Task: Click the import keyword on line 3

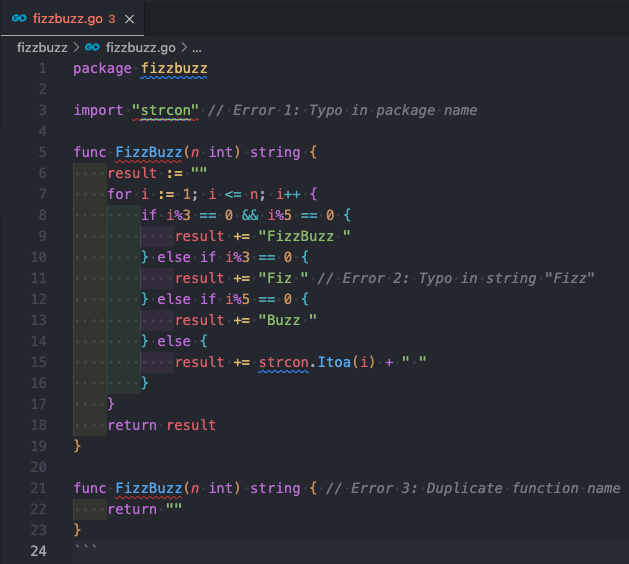Action: (98, 110)
